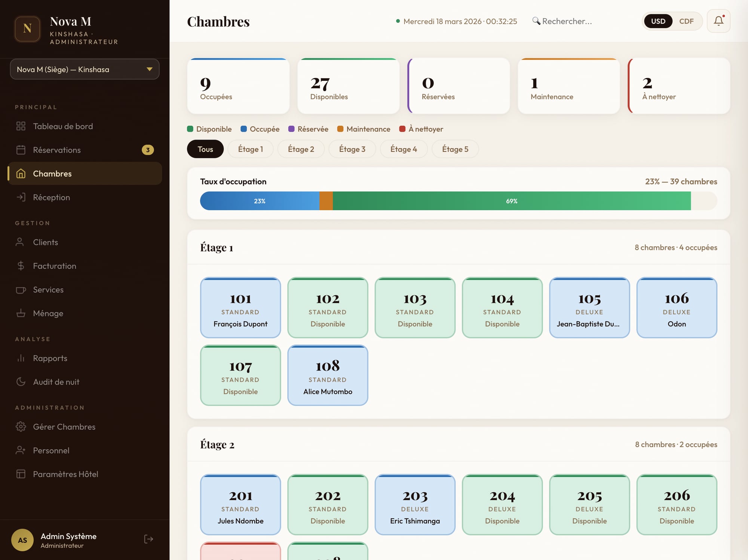Click the Rapports bar chart icon
This screenshot has width=748, height=560.
coord(21,358)
